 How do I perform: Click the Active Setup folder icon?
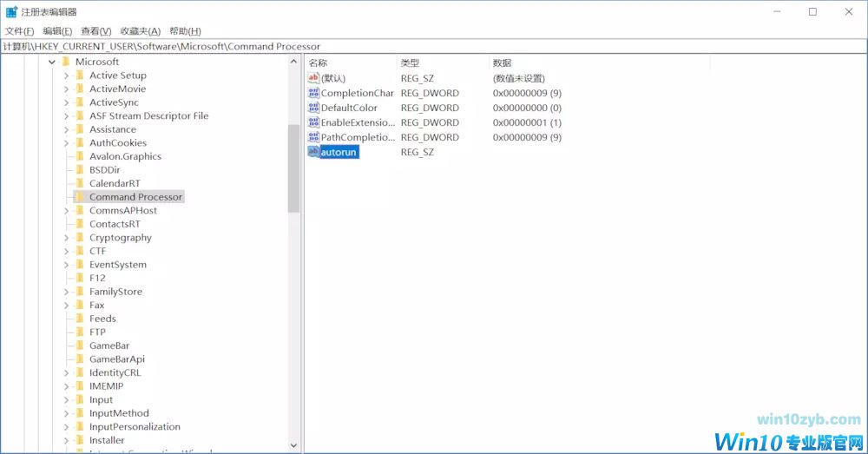tap(80, 75)
